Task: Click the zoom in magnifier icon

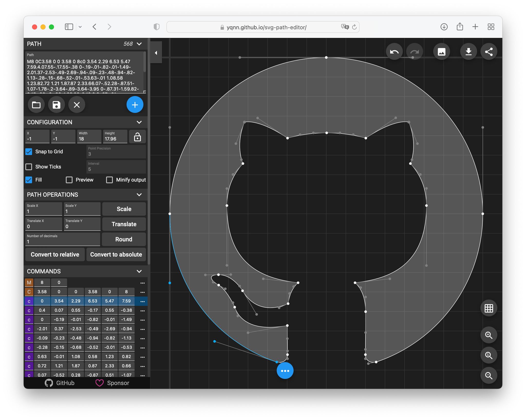Action: [489, 335]
